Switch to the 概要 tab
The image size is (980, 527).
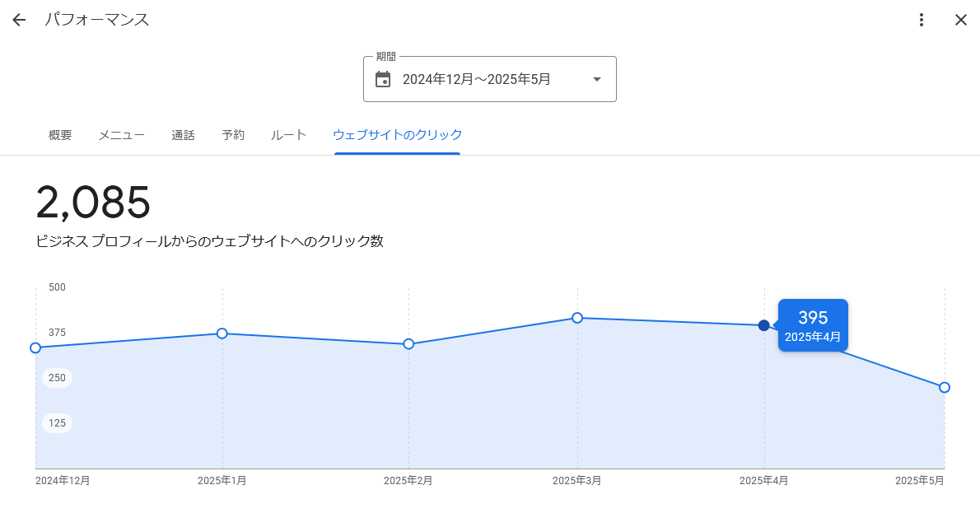[x=60, y=135]
